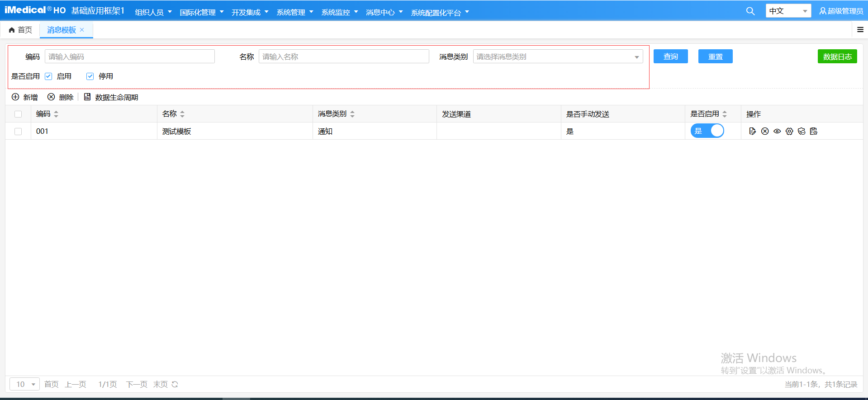Click the 查询 button
Image resolution: width=868 pixels, height=400 pixels.
(x=670, y=56)
